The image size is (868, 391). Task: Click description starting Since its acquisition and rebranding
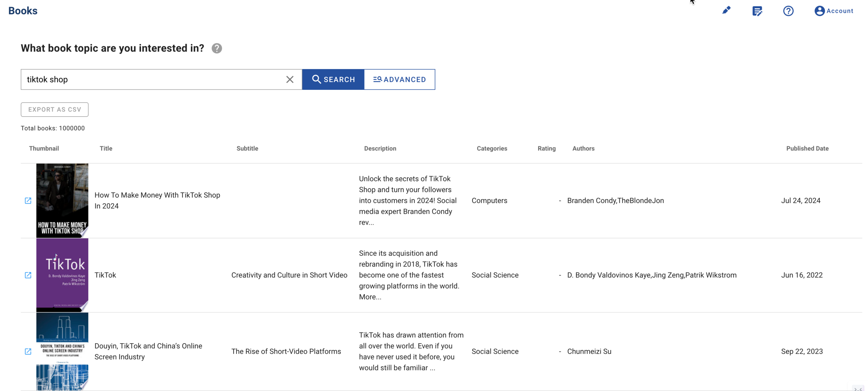(409, 275)
